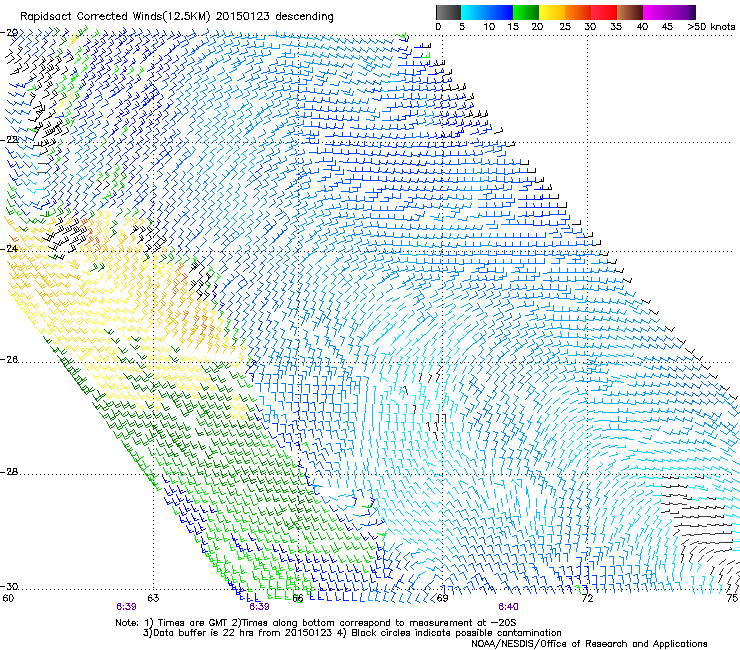Screen dimensions: 740x650
Task: Click the '-22' latitude axis label
Action: pyautogui.click(x=9, y=140)
